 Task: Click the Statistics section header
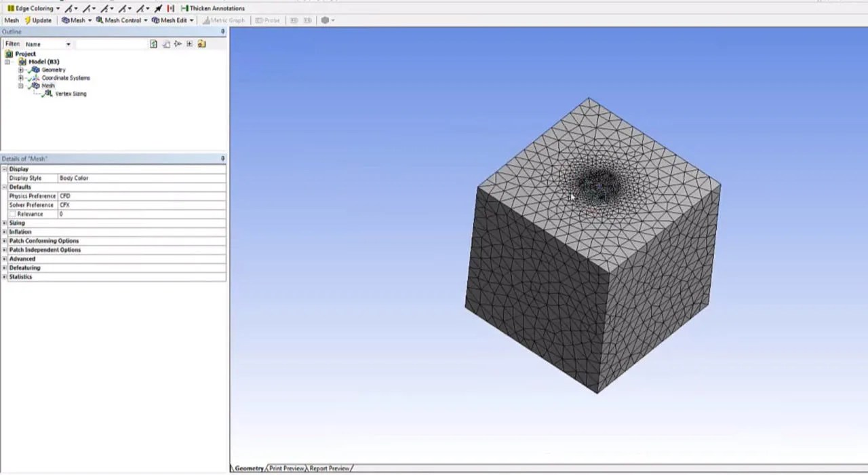[20, 277]
